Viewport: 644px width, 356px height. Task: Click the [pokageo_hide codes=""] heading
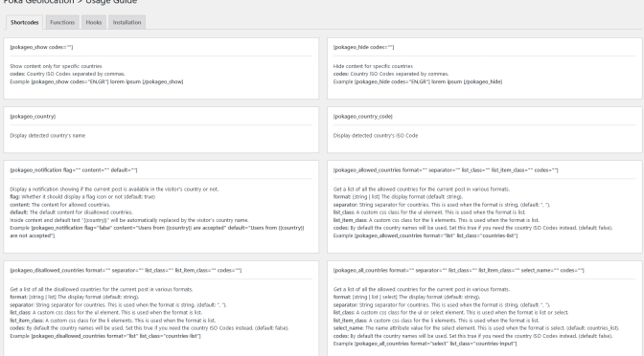[363, 47]
